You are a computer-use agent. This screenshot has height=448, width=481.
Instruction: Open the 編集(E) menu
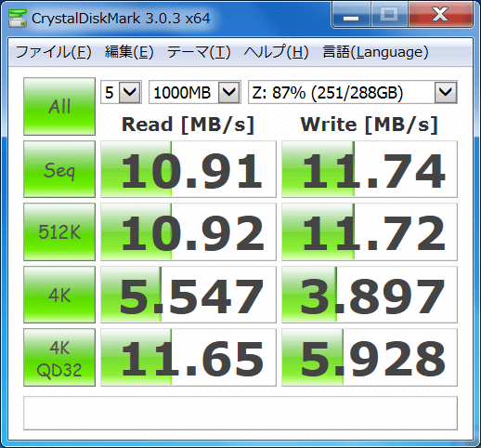[x=129, y=52]
